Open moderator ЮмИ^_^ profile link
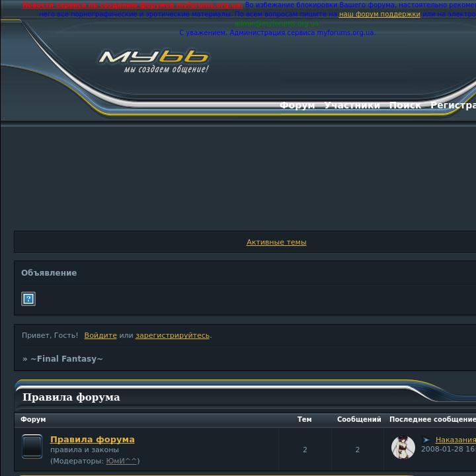 point(121,461)
